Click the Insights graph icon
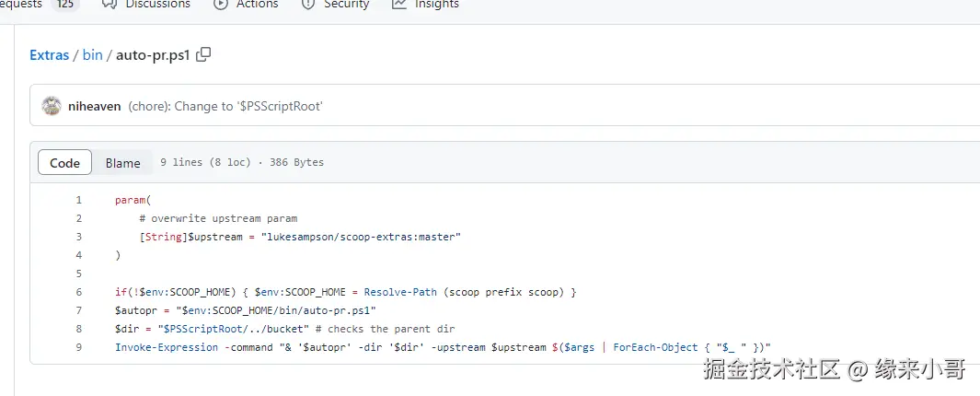The image size is (980, 396). tap(399, 4)
